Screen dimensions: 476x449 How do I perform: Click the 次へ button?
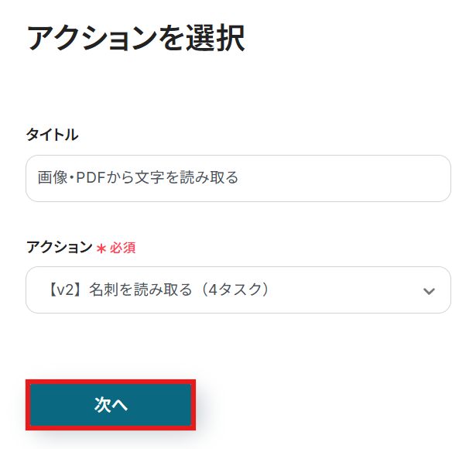[111, 405]
